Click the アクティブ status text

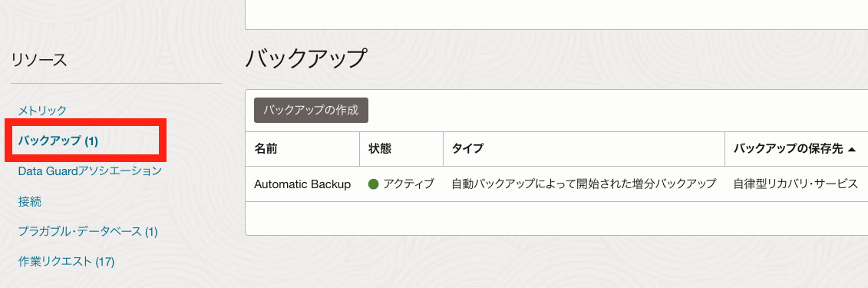coord(408,184)
